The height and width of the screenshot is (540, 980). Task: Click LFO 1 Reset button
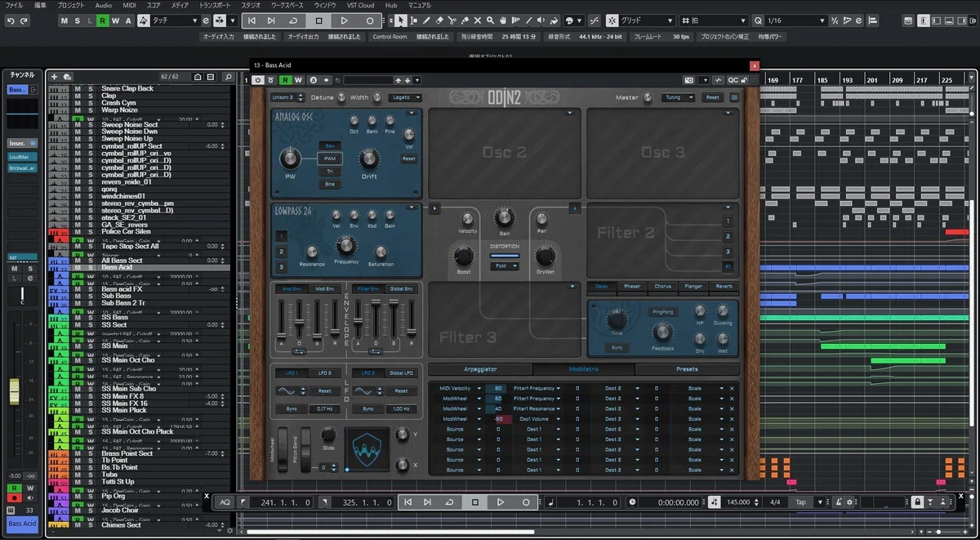[x=324, y=391]
